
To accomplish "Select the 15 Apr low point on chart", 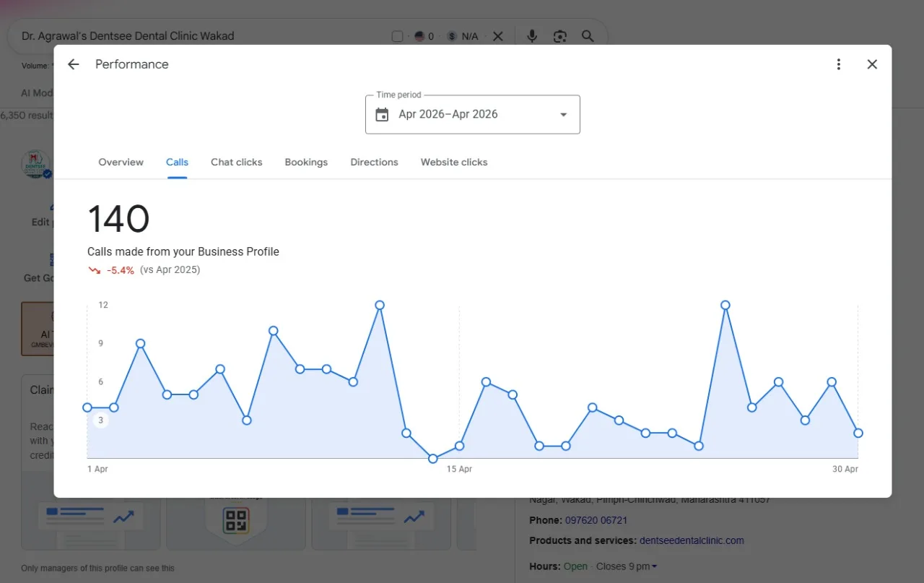I will (x=433, y=458).
